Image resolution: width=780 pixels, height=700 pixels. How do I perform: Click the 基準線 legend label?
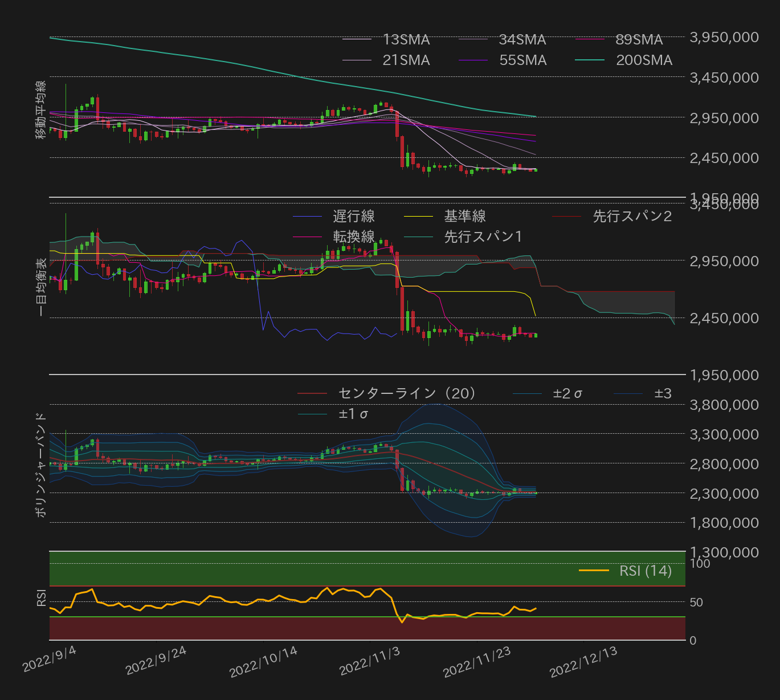coord(465,217)
